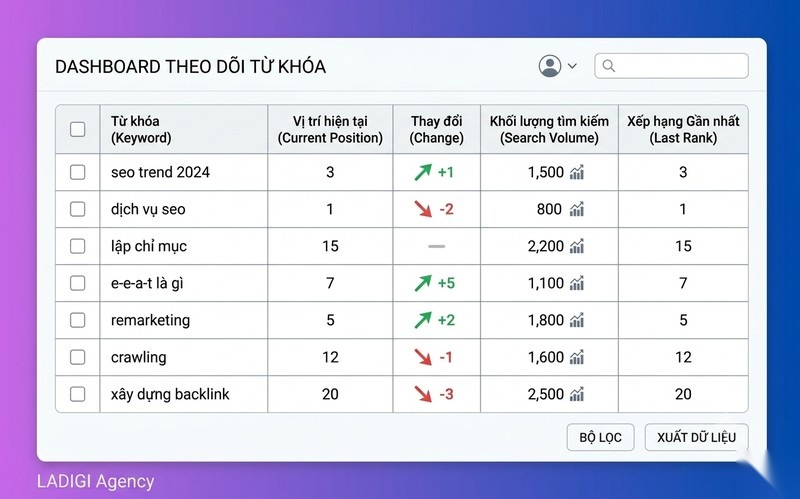Viewport: 800px width, 499px height.
Task: Expand the account dropdown chevron
Action: pos(572,66)
